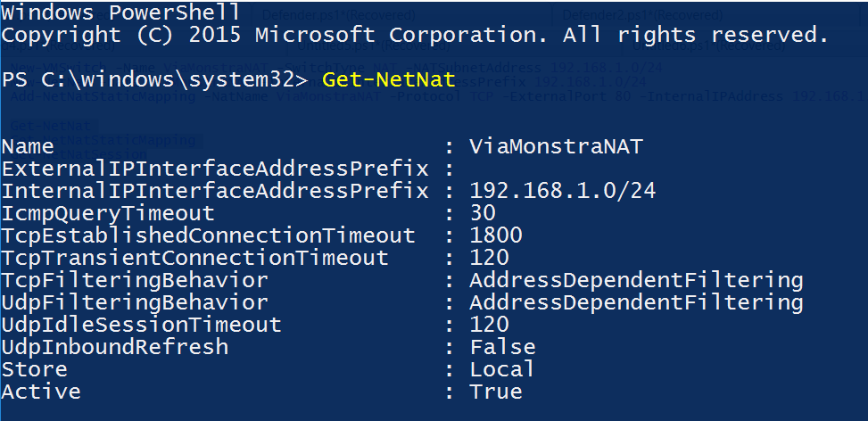Click the ViaMonstraNAT name value

(x=556, y=146)
